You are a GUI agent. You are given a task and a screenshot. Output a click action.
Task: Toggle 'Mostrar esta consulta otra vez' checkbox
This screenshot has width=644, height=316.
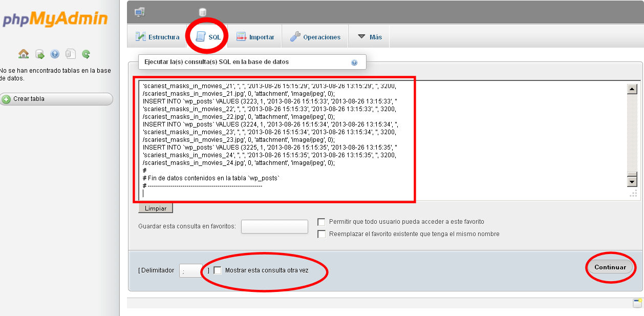218,270
